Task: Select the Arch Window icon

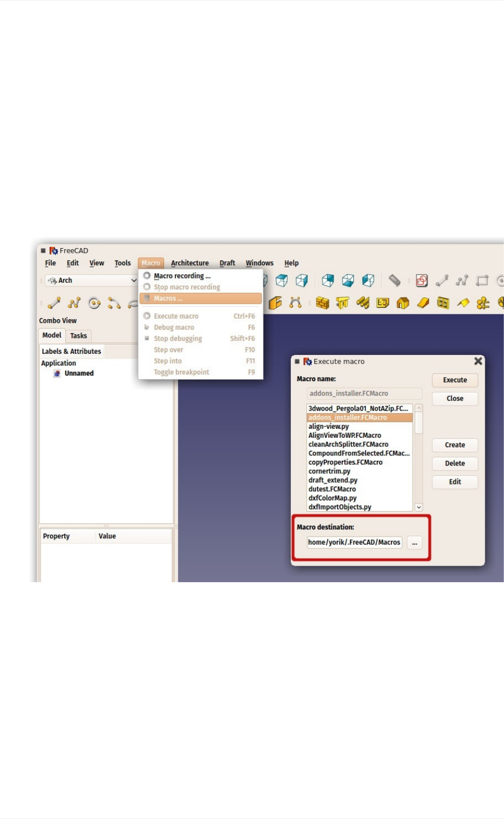Action: pyautogui.click(x=443, y=303)
